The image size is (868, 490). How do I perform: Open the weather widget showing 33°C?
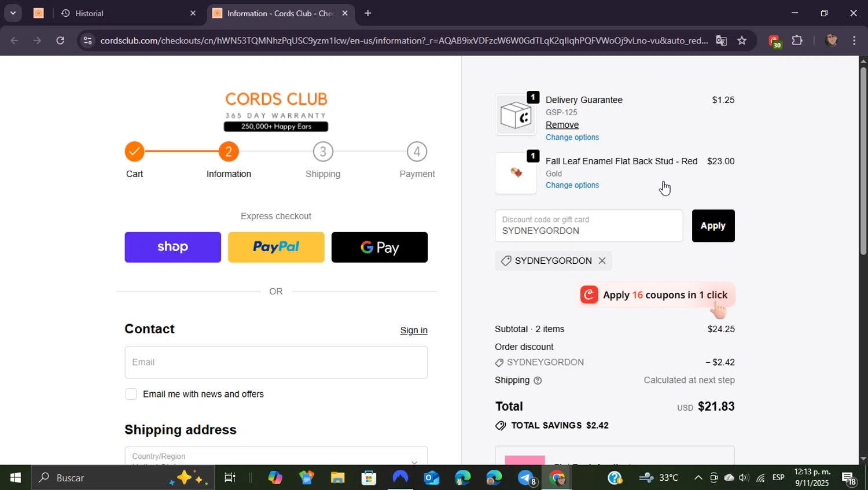click(x=659, y=478)
